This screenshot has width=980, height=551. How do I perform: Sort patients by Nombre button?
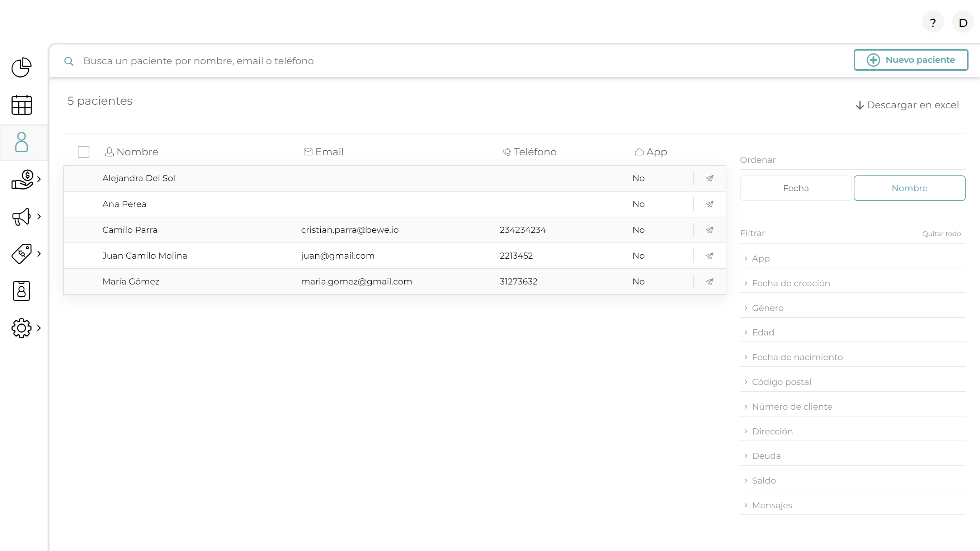click(909, 188)
